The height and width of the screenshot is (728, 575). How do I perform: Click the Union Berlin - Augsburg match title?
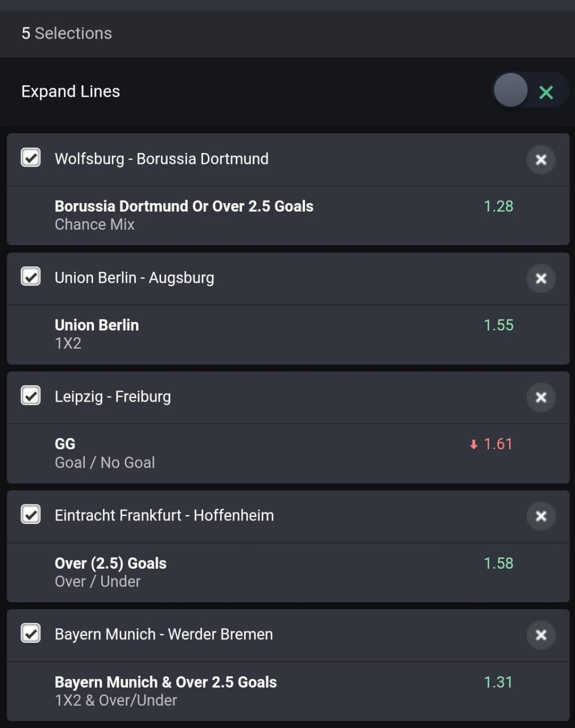(x=134, y=278)
